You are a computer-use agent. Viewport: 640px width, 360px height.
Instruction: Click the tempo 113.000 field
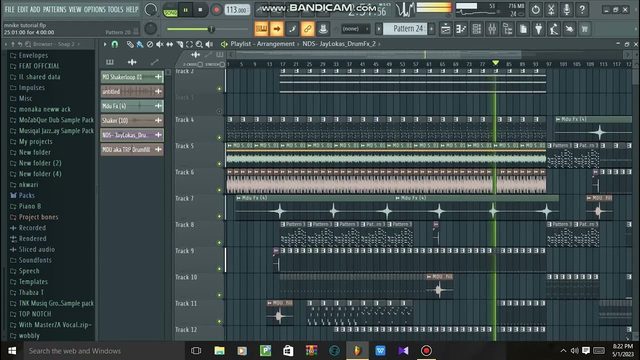237,10
